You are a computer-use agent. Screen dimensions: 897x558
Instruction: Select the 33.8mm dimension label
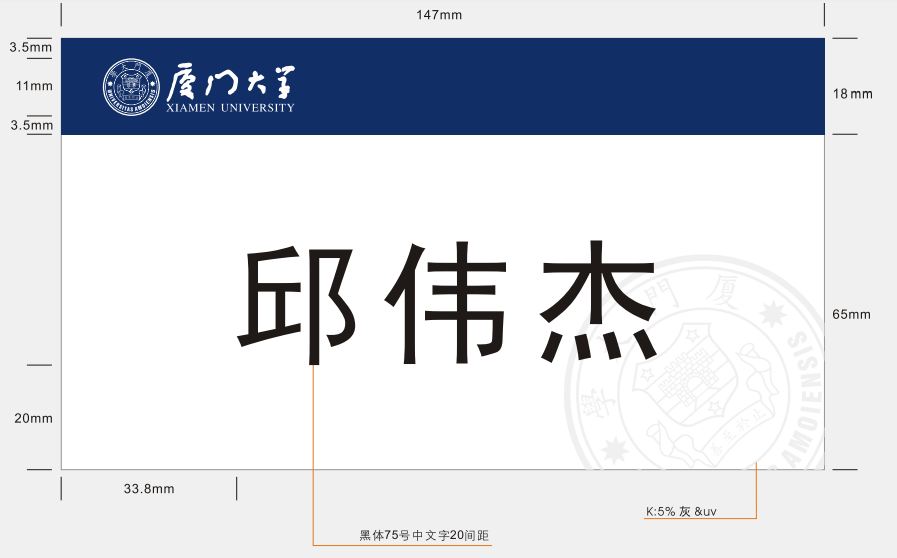tap(149, 489)
